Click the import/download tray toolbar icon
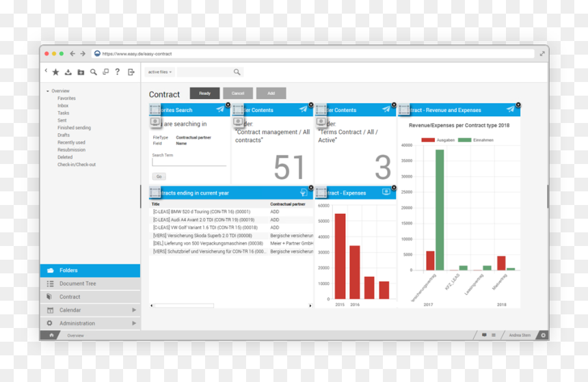The width and height of the screenshot is (588, 382). tap(68, 72)
